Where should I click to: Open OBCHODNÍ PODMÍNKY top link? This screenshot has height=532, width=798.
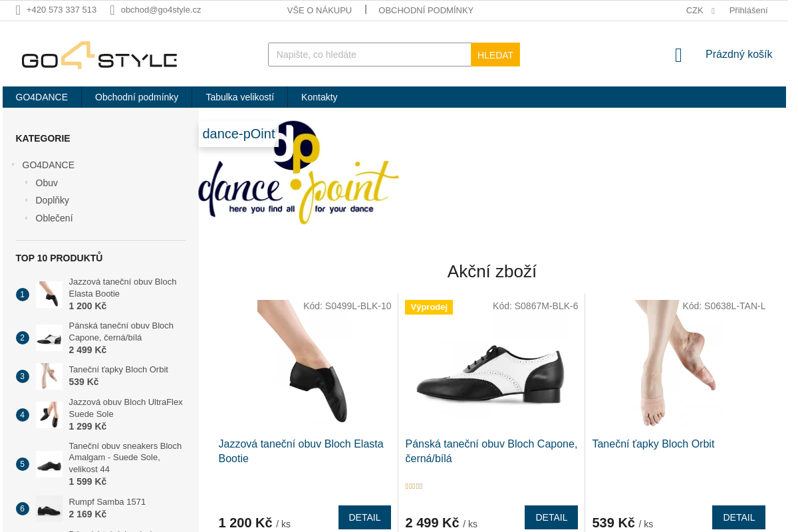click(x=426, y=11)
